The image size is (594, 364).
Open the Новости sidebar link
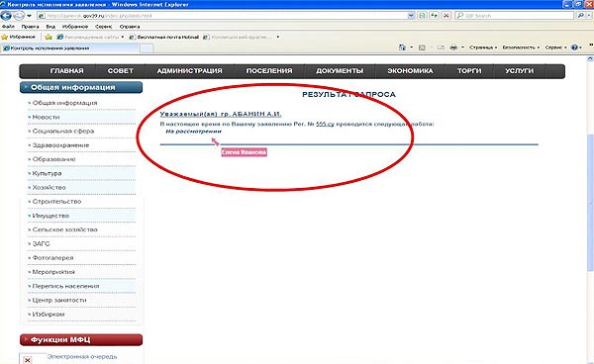pos(46,118)
